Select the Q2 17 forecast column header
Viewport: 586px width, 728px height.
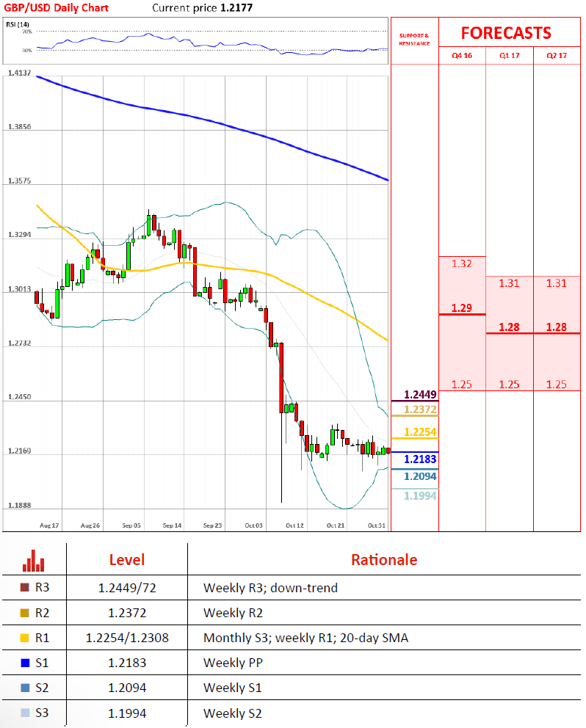[557, 56]
